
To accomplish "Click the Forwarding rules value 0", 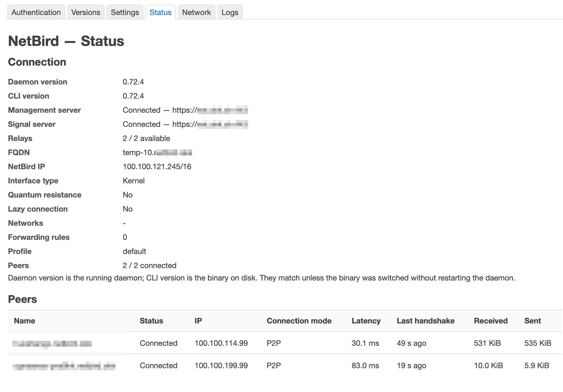I will pos(125,237).
